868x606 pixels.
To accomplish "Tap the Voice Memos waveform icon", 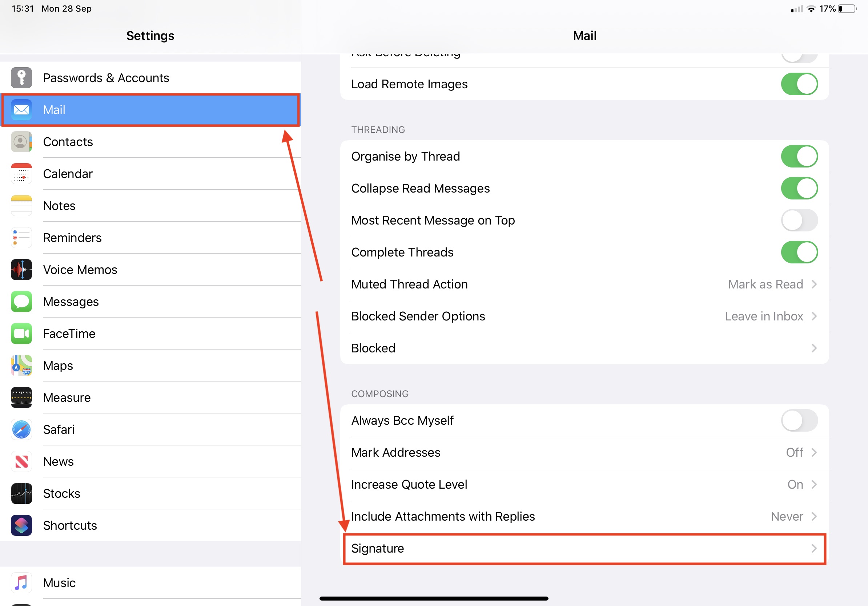I will coord(21,270).
